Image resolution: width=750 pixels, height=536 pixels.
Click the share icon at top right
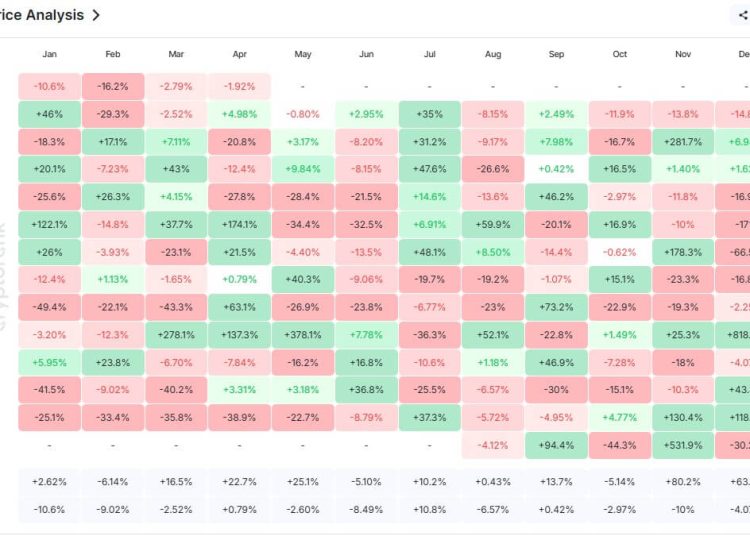tap(742, 16)
